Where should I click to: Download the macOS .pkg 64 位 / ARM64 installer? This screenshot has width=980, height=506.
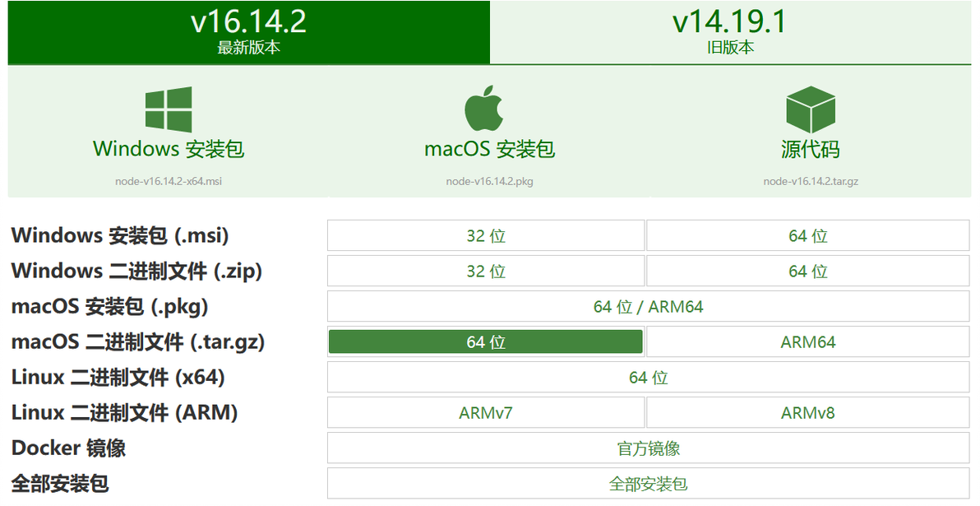pyautogui.click(x=648, y=307)
